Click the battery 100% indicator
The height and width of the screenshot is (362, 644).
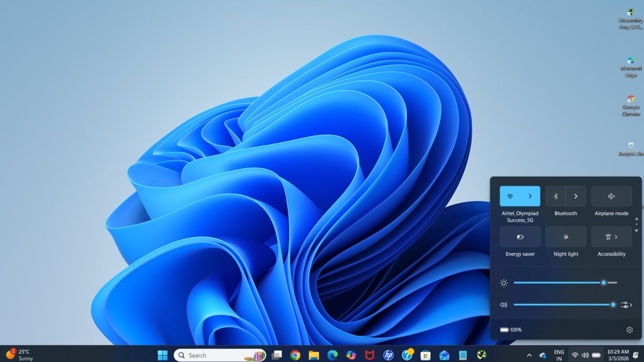tap(511, 330)
